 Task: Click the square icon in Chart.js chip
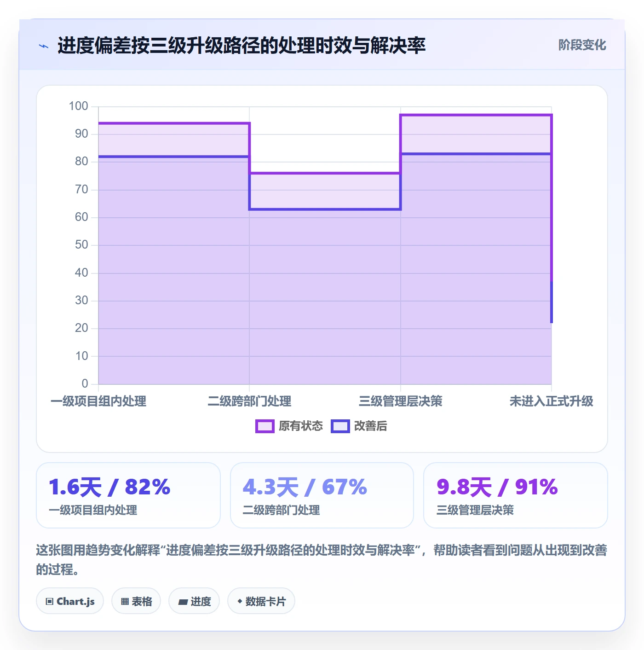click(50, 601)
